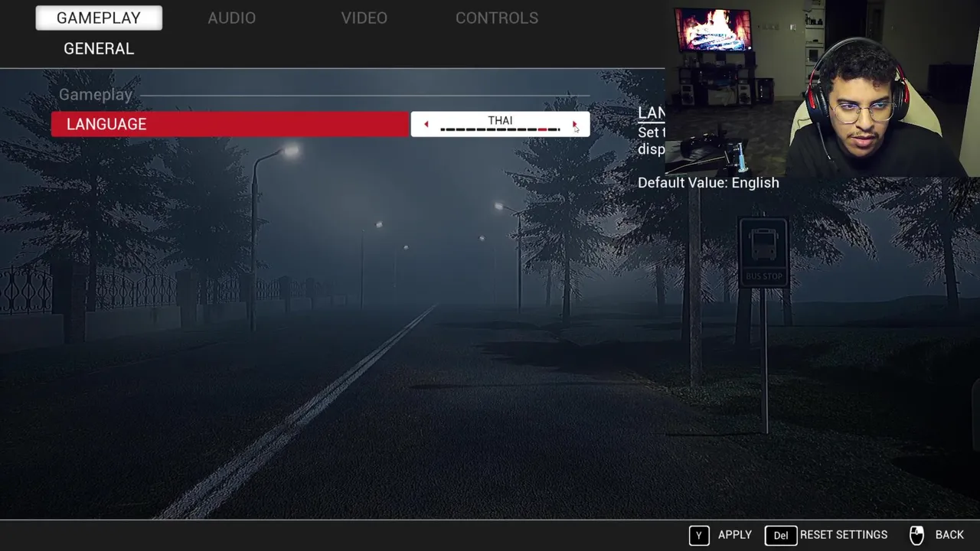Click the THAI language value selector
The image size is (980, 551).
500,124
